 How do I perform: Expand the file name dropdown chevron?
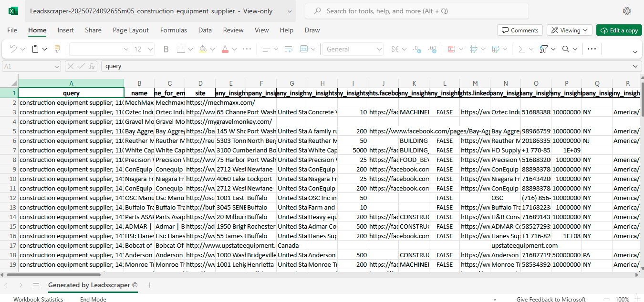pyautogui.click(x=290, y=11)
